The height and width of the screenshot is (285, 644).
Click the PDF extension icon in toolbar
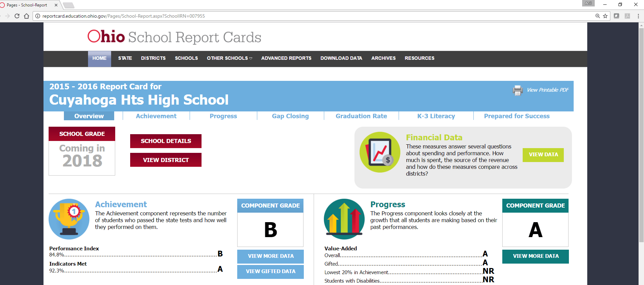(627, 16)
